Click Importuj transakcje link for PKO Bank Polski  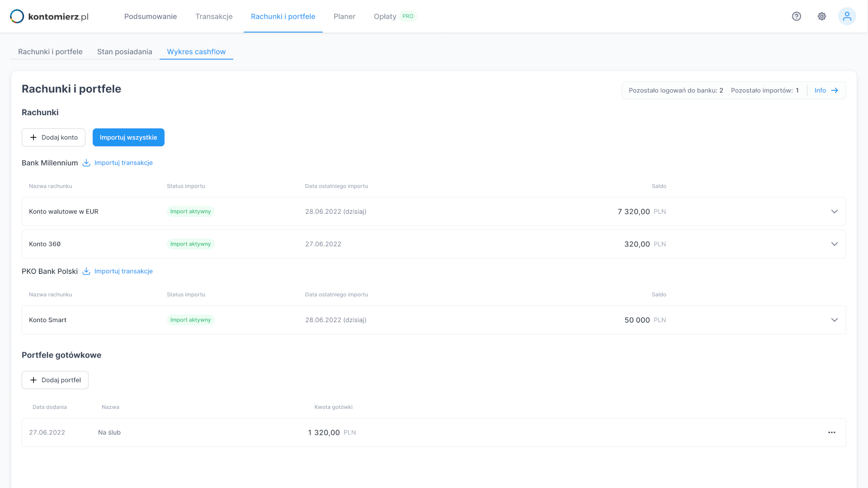[x=124, y=271]
